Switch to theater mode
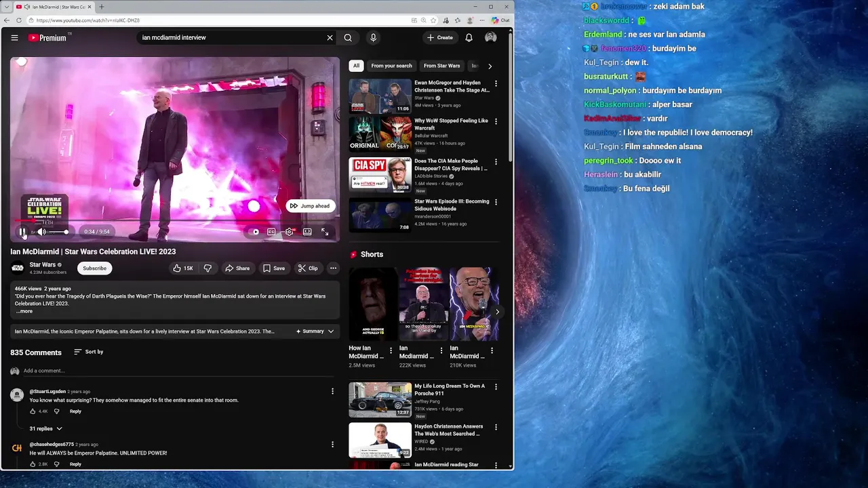This screenshot has height=488, width=868. [307, 232]
